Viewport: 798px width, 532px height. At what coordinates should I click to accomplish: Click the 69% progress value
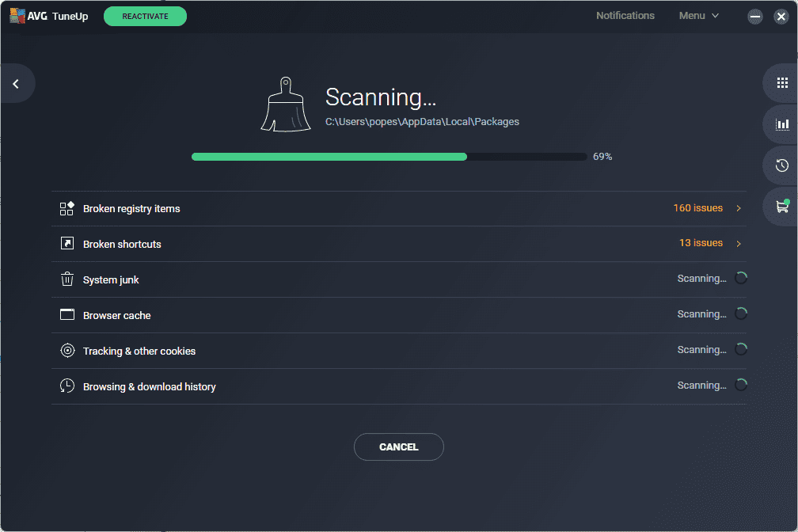point(602,157)
